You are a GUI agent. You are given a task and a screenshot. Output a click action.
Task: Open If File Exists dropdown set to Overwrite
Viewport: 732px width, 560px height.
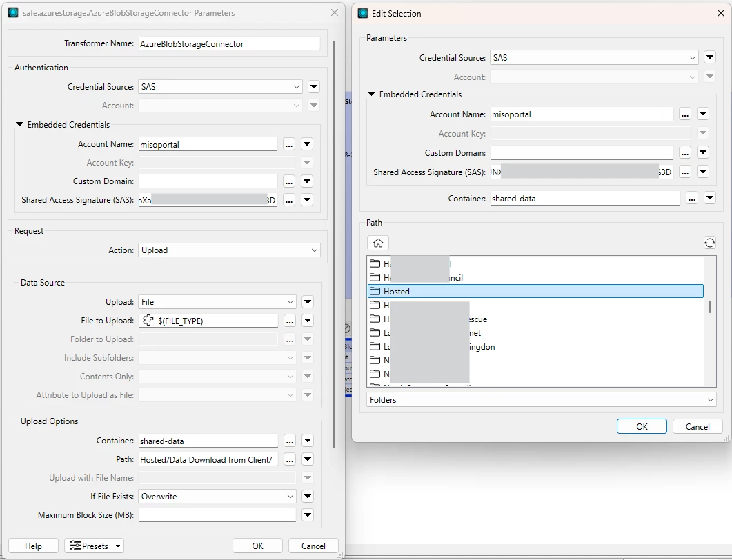tap(217, 497)
